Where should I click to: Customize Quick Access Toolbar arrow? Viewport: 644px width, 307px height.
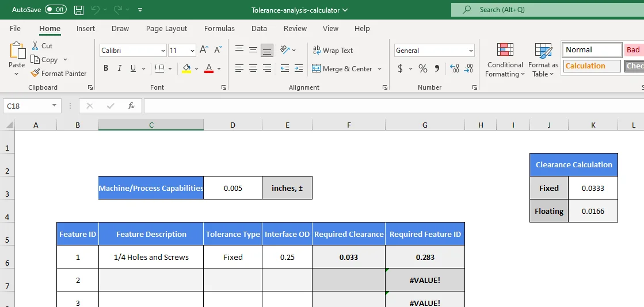pyautogui.click(x=140, y=9)
